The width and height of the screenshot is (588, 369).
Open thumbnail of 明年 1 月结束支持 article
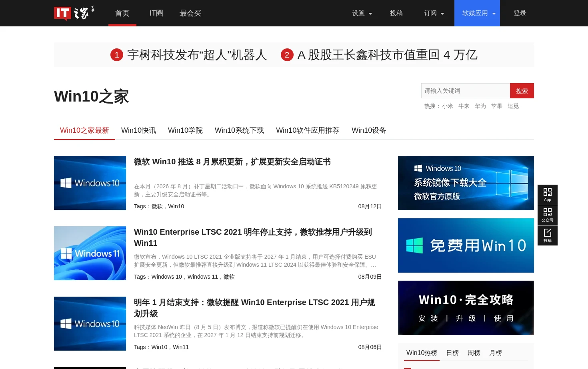pyautogui.click(x=90, y=323)
